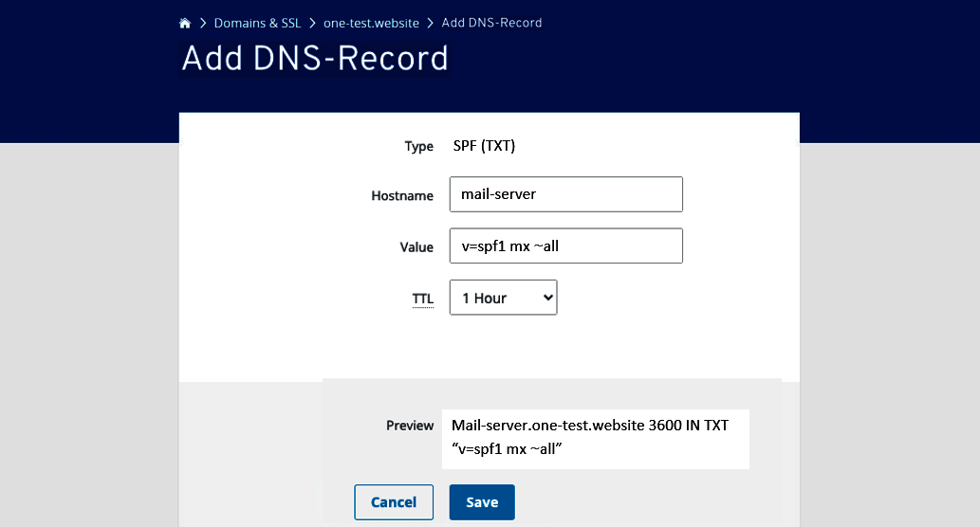Click into the Value field with v=spf1

565,246
